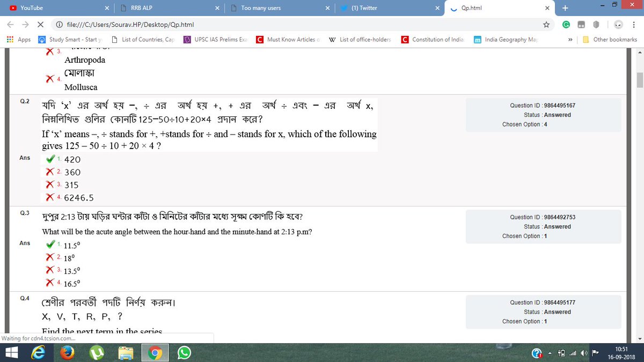Open WhatsApp from the taskbar
This screenshot has height=362, width=644.
(184, 352)
